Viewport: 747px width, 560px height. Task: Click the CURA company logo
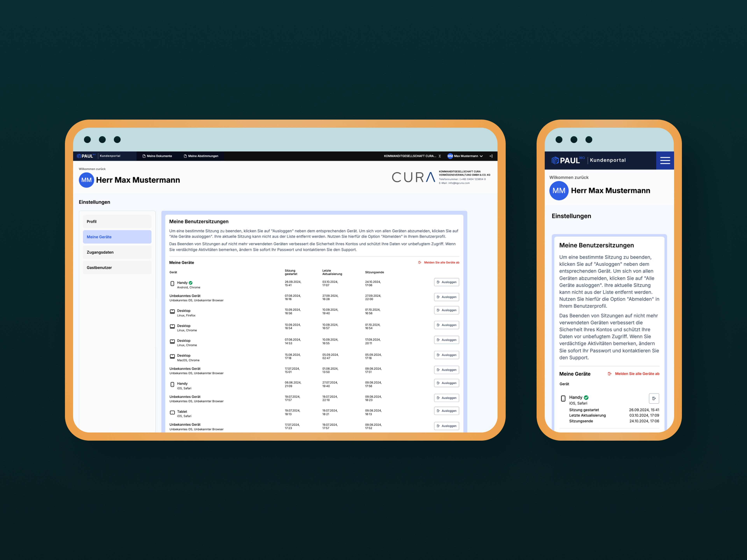tap(413, 177)
